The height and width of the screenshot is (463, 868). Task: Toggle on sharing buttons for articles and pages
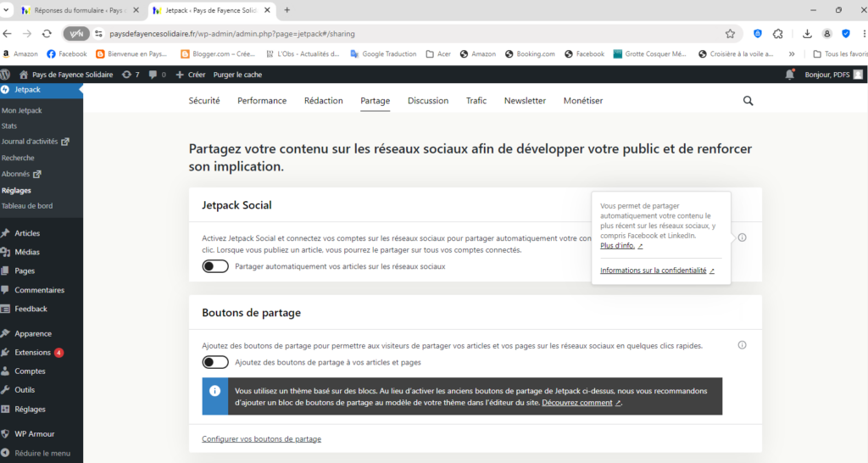[215, 362]
